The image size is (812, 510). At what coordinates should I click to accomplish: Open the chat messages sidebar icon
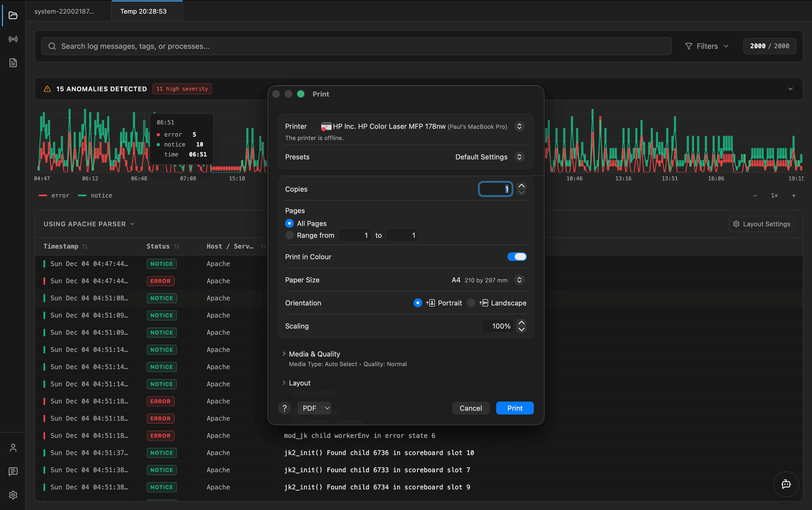13,472
